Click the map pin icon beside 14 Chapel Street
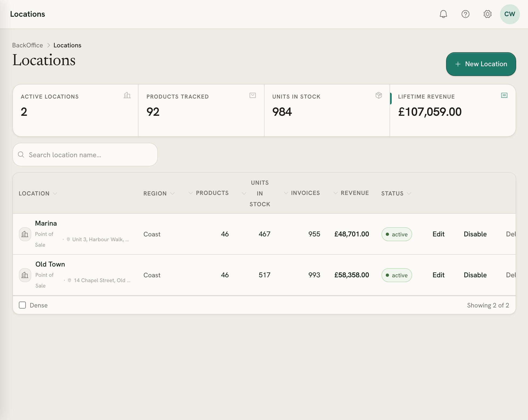Image resolution: width=528 pixels, height=420 pixels. [70, 280]
